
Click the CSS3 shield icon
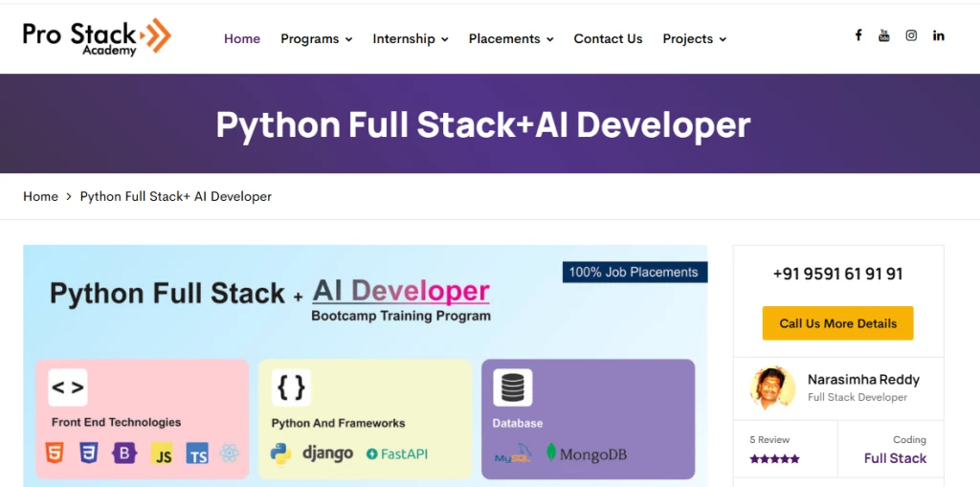tap(89, 453)
